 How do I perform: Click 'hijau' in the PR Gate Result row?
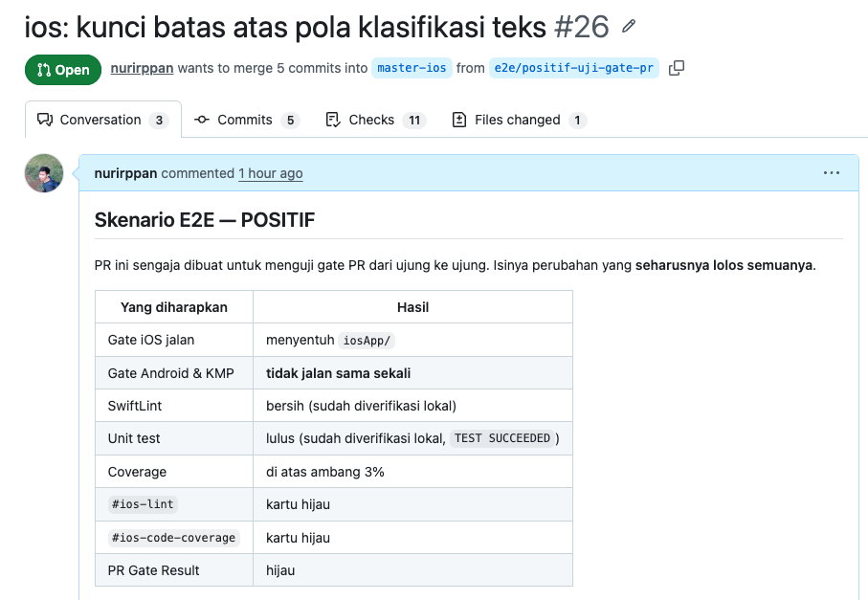coord(280,570)
